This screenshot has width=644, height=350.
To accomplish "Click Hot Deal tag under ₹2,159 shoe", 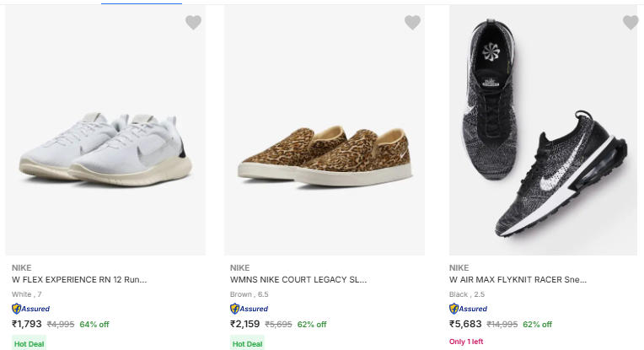I will 247,343.
